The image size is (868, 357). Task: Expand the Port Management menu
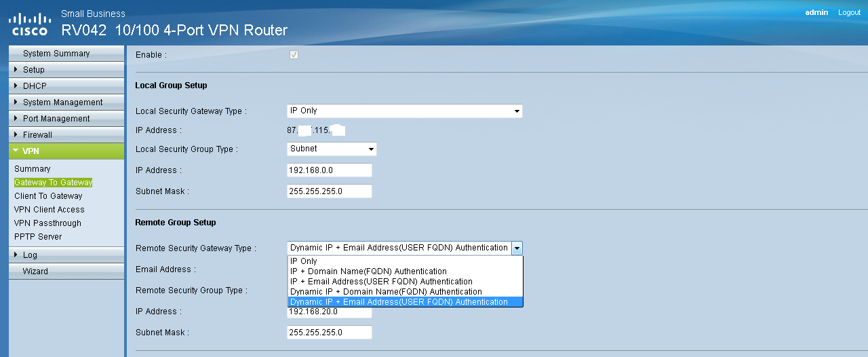(66, 119)
